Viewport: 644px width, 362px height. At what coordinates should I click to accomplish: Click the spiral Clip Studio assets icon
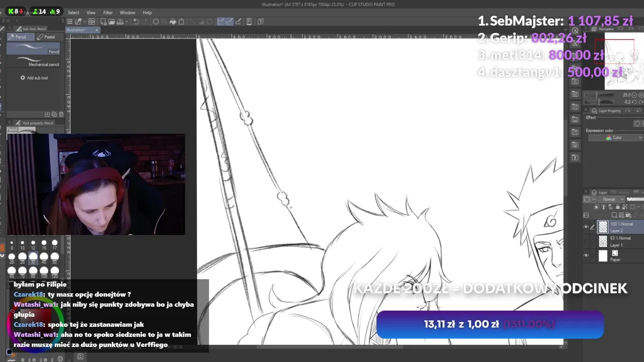[x=92, y=21]
